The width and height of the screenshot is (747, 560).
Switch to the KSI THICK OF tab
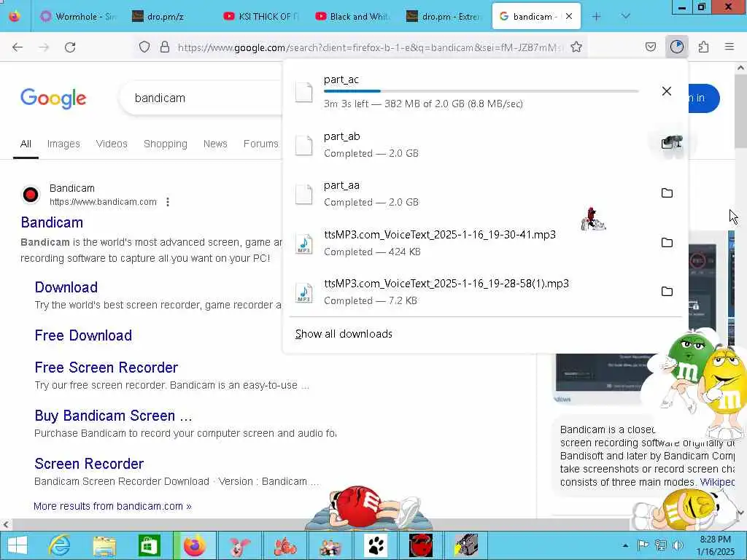coord(261,16)
